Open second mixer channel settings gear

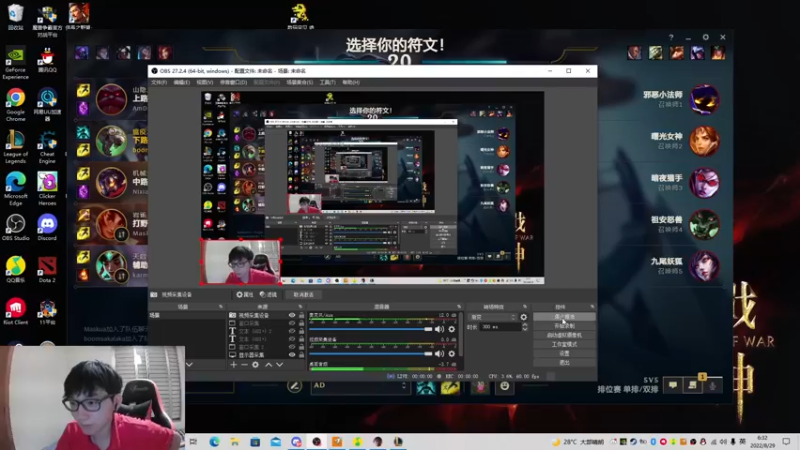click(x=452, y=354)
